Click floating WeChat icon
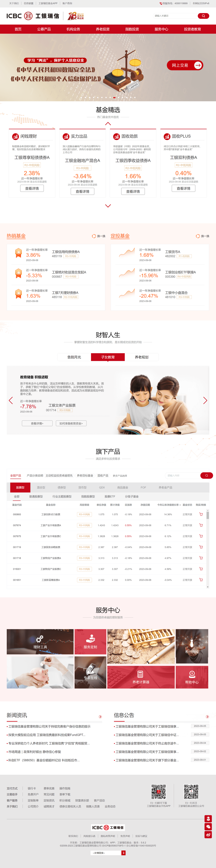Viewport: 216px width, 868px height. (x=208, y=827)
